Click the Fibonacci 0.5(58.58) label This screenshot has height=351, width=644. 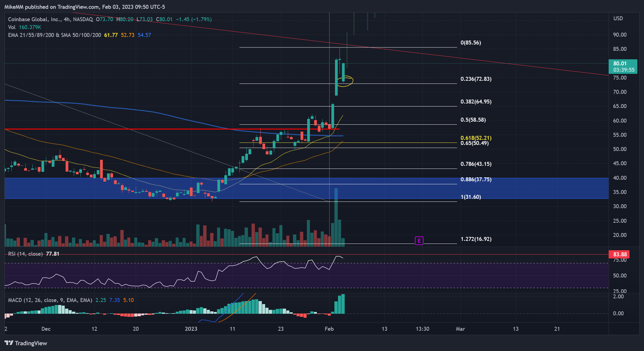click(x=473, y=120)
